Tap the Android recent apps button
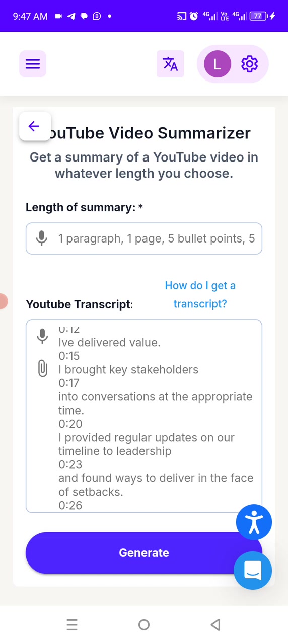 pos(72,625)
